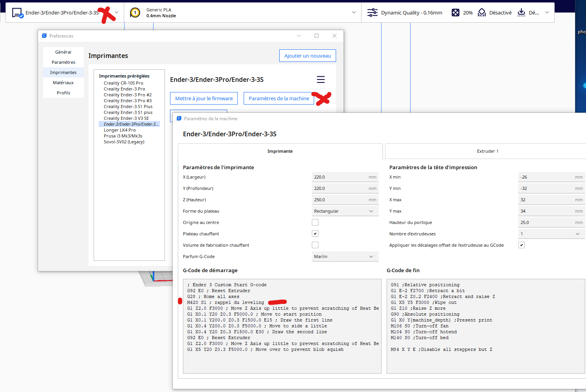Viewport: 586px width, 392px height.
Task: Edit X (Largeur) value field
Action: [x=345, y=177]
